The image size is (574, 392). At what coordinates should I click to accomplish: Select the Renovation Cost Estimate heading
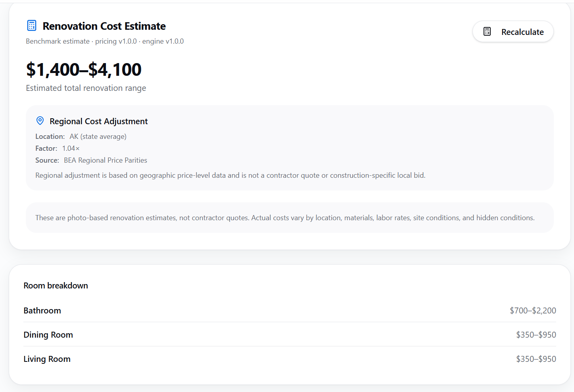point(104,26)
